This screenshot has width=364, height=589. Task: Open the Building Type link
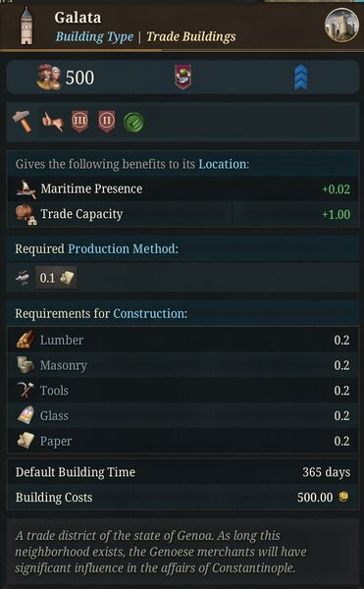pyautogui.click(x=94, y=36)
